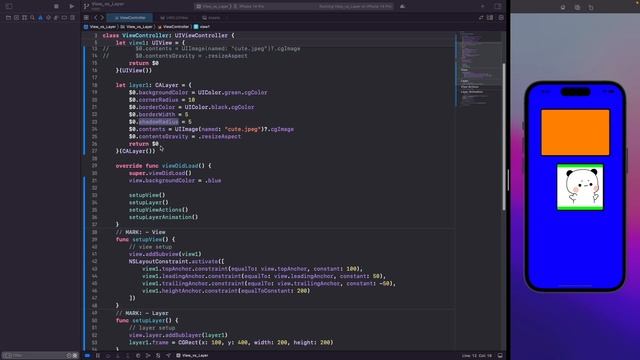The image size is (640, 360).
Task: Show the Find navigator
Action: (x=32, y=18)
